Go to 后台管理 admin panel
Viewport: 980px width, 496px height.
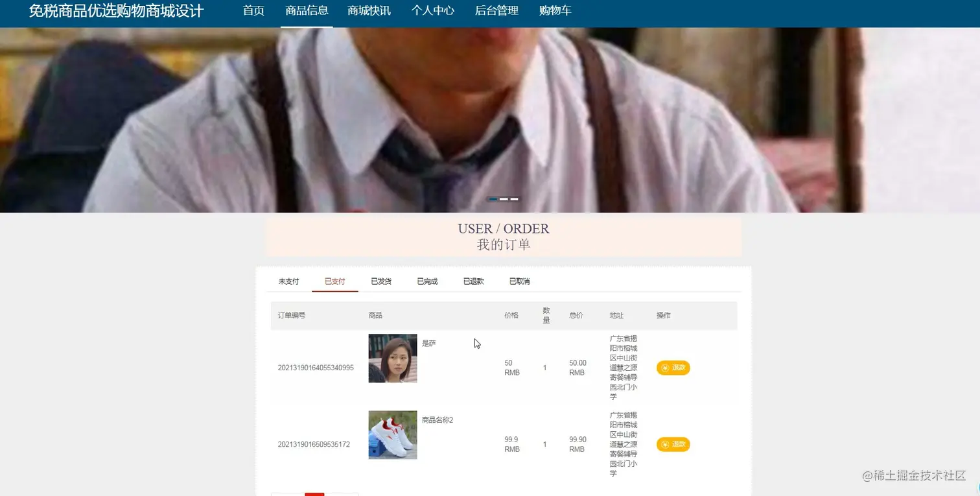(496, 10)
